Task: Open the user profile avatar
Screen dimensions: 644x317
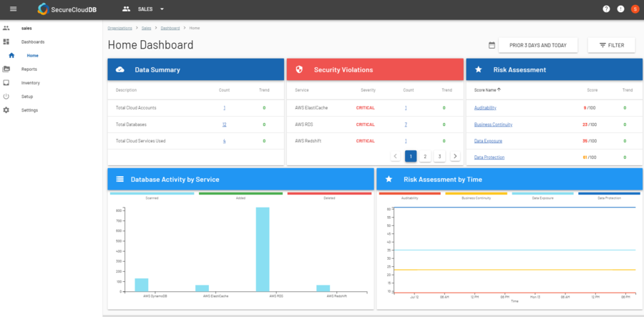Action: 634,9
